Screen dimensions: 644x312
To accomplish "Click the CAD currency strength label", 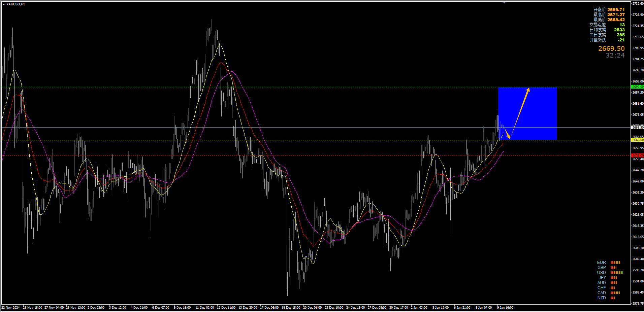I will (x=602, y=293).
